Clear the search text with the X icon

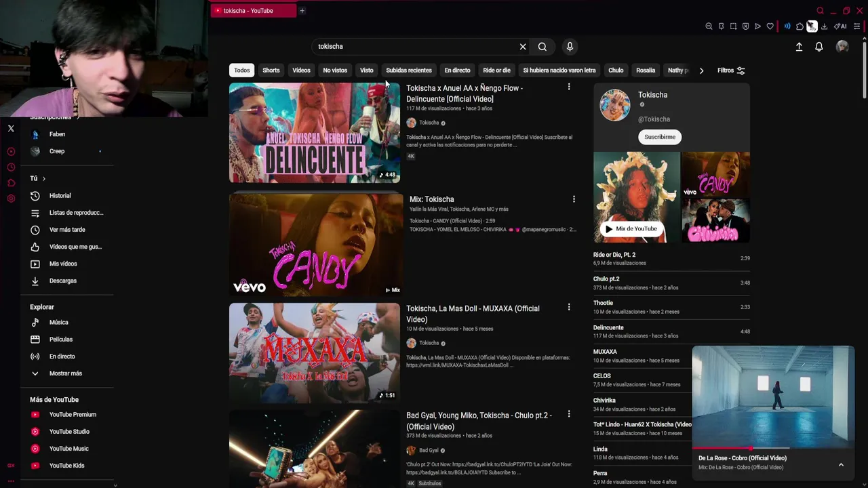(x=523, y=47)
